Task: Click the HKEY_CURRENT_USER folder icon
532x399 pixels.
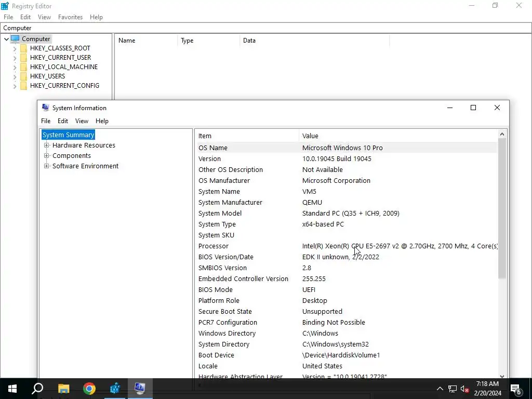Action: pos(23,58)
